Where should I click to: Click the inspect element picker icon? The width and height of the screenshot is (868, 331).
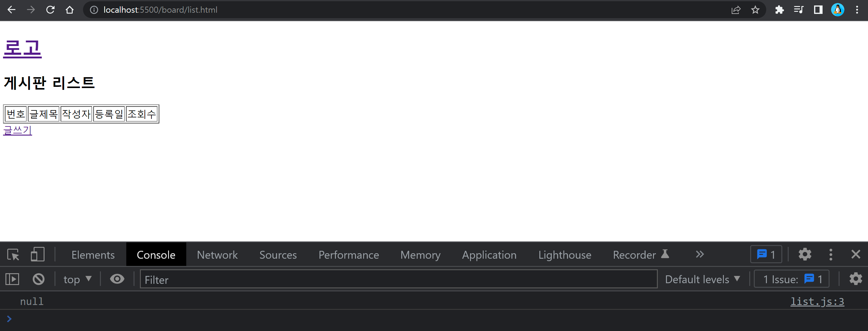(x=14, y=254)
